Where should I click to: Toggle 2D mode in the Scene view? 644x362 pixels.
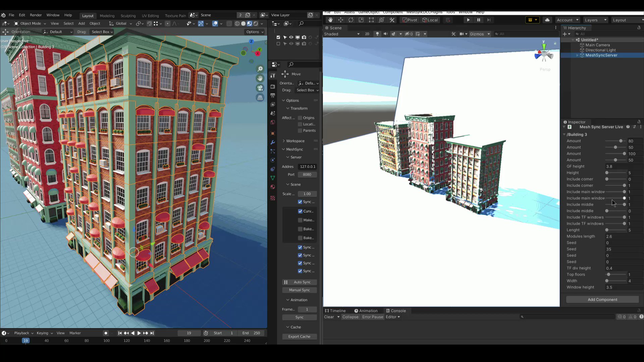[367, 34]
